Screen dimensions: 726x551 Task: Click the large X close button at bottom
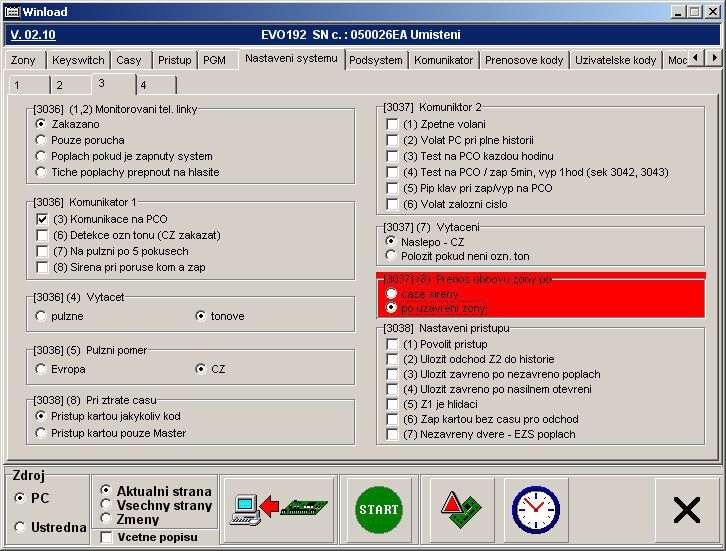[x=687, y=510]
